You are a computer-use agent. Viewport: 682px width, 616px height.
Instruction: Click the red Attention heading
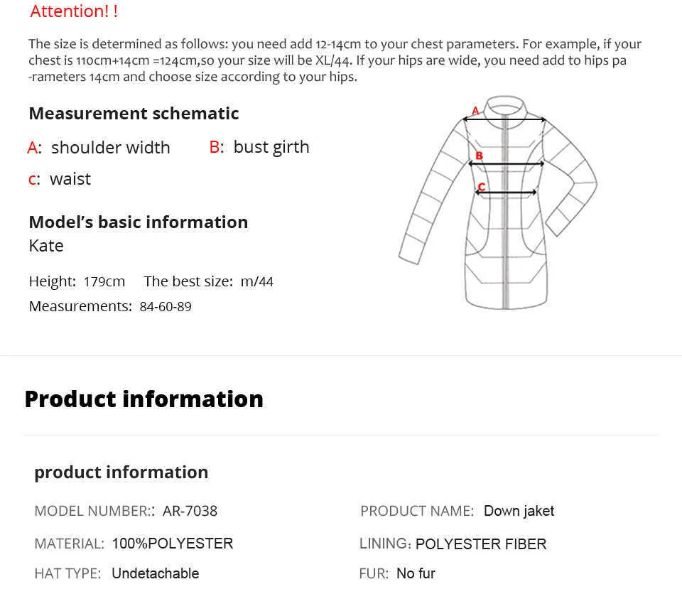(x=74, y=11)
